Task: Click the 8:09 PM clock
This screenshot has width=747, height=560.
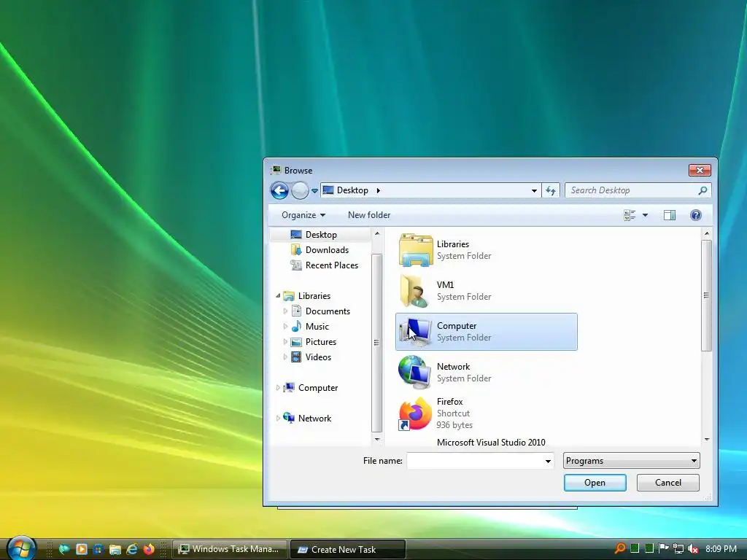Action: [721, 548]
